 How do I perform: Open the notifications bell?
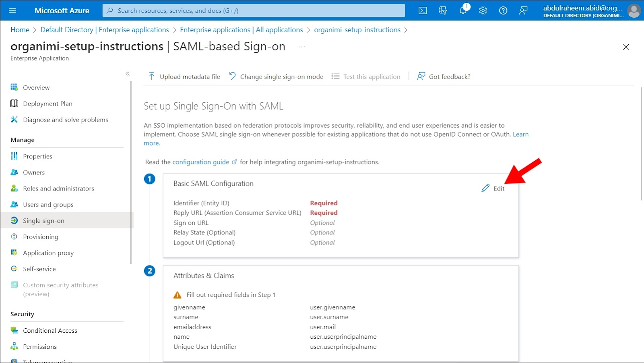pyautogui.click(x=463, y=10)
